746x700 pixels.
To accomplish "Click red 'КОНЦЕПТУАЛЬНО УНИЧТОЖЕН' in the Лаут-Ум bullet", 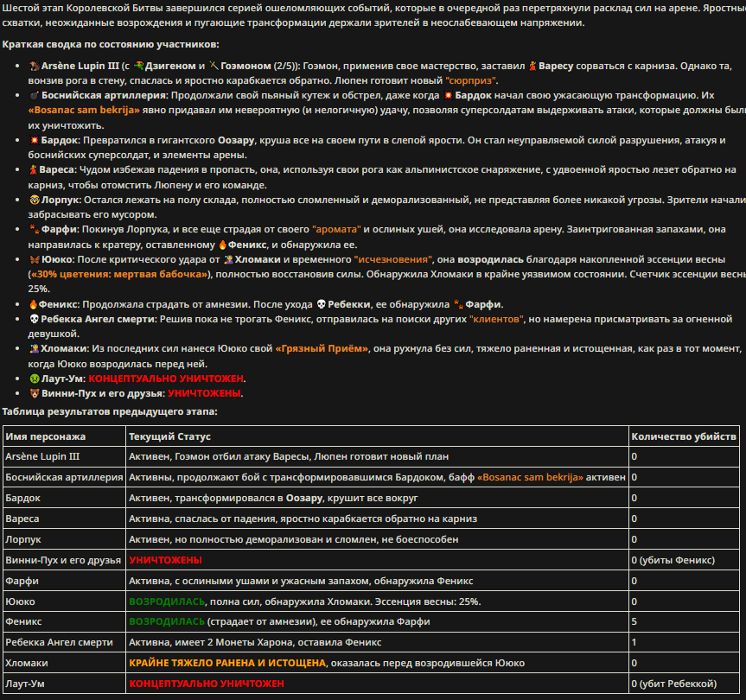I will 166,379.
